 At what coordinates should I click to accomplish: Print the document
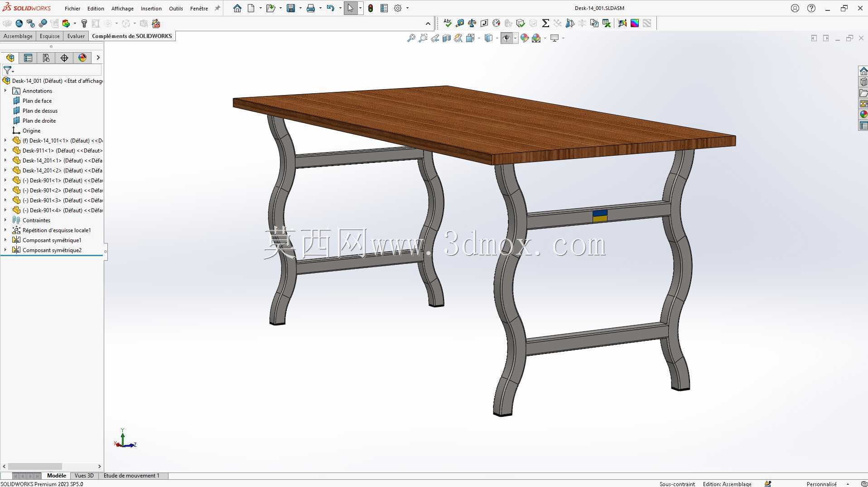click(x=311, y=8)
